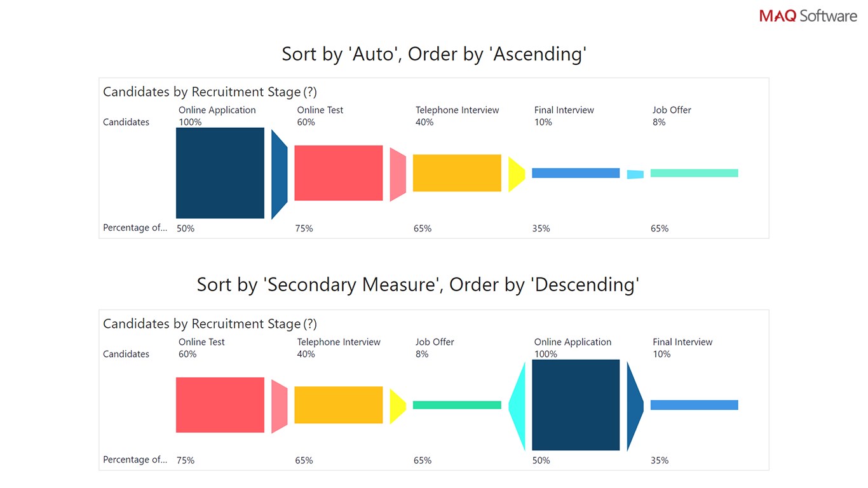
Task: Click the large cyan connector in the bottom chart
Action: [x=519, y=405]
